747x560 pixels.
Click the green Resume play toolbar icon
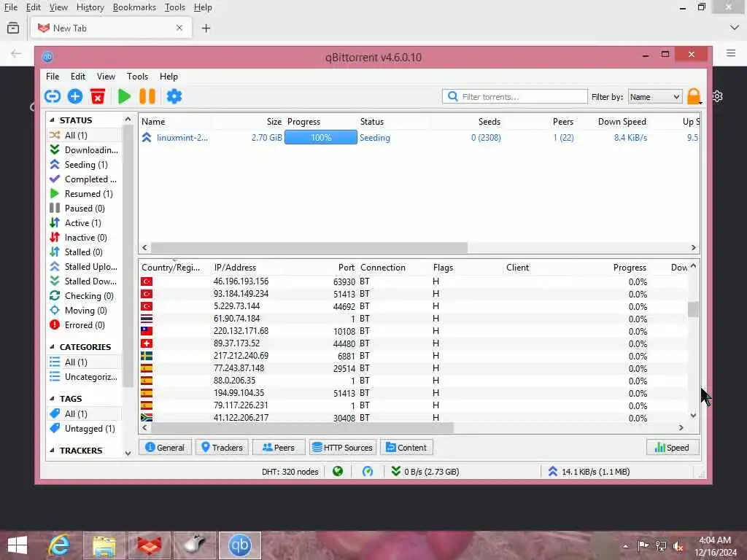click(124, 97)
